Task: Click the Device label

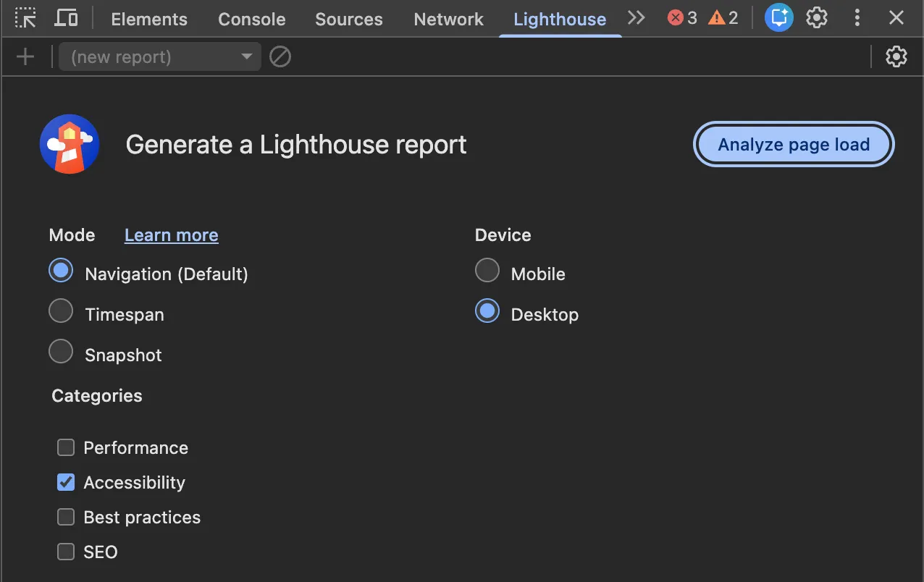Action: [x=503, y=235]
